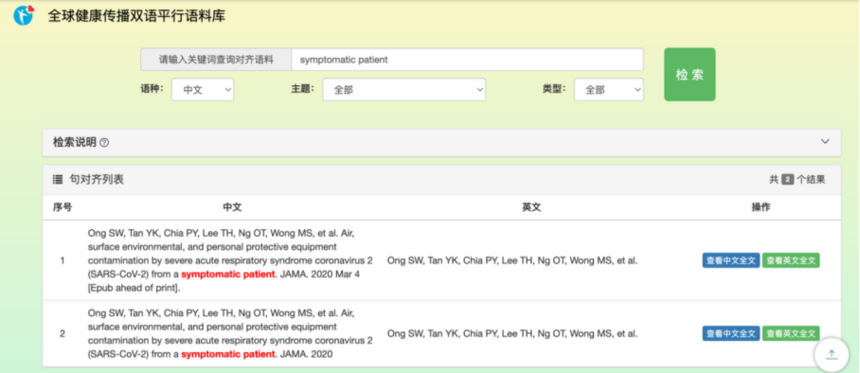This screenshot has width=860, height=373.
Task: View Chinese full text for result 1
Action: pos(731,261)
